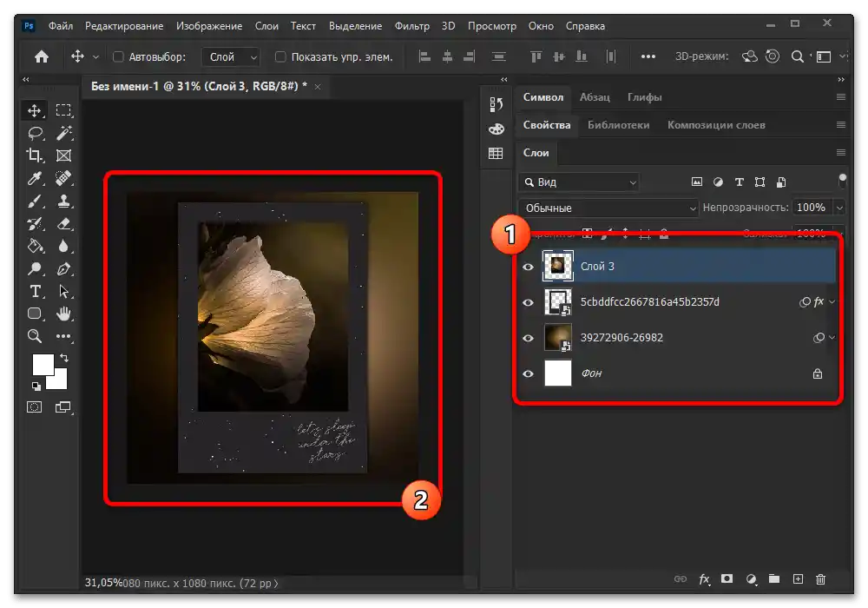Enable the Показать упр. элем. checkbox
This screenshot has height=608, width=868.
click(x=280, y=56)
